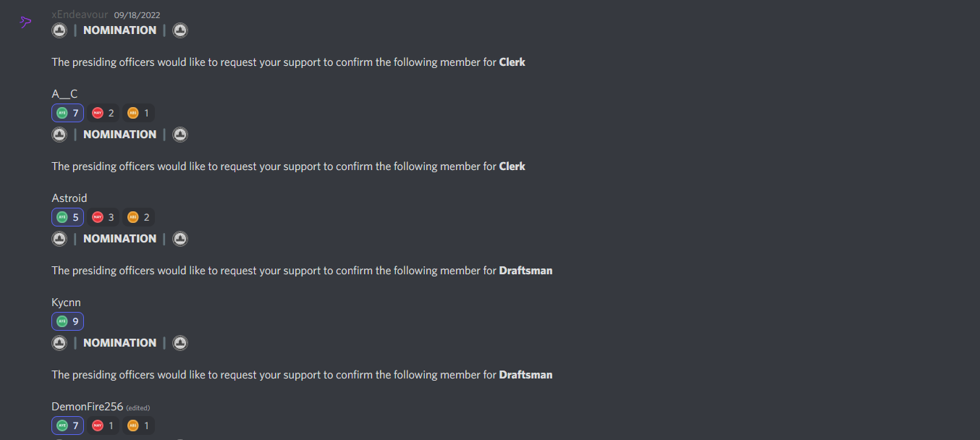Click the emblem emoji left of DemonFire256's NOMINATION heading

tap(59, 343)
